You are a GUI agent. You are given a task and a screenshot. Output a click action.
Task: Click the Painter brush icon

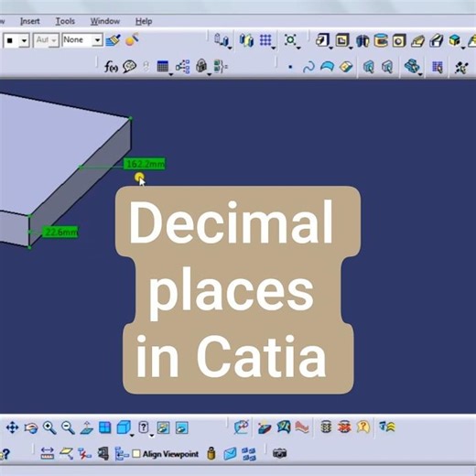[x=113, y=40]
